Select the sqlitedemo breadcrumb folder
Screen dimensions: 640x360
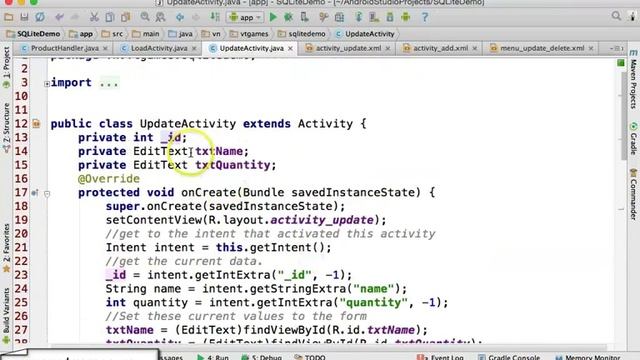coord(302,34)
